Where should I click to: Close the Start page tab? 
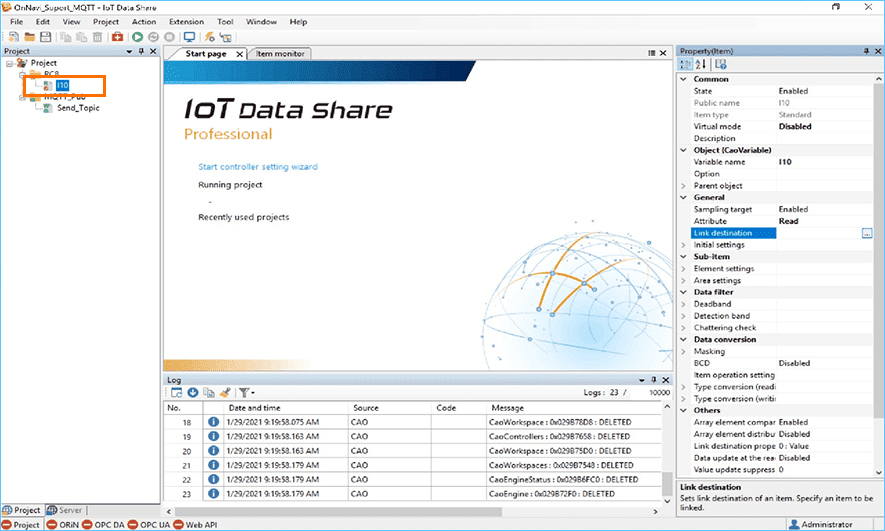click(x=239, y=54)
